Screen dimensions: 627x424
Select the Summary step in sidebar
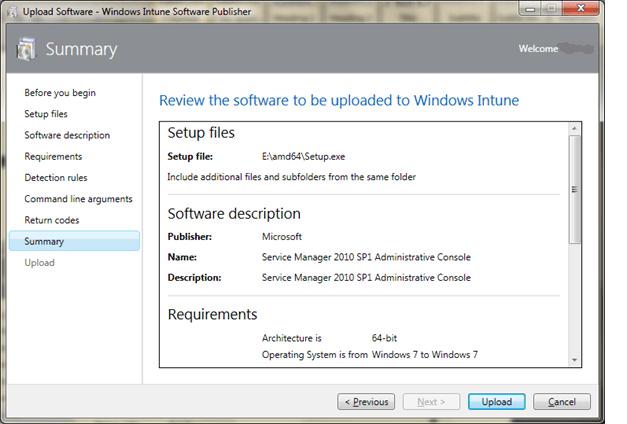(x=44, y=241)
